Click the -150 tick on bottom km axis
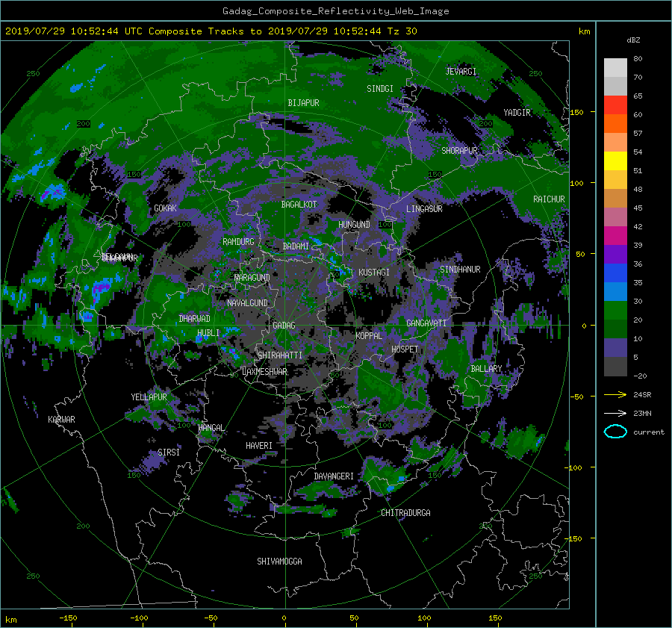This screenshot has width=672, height=628. 68,618
